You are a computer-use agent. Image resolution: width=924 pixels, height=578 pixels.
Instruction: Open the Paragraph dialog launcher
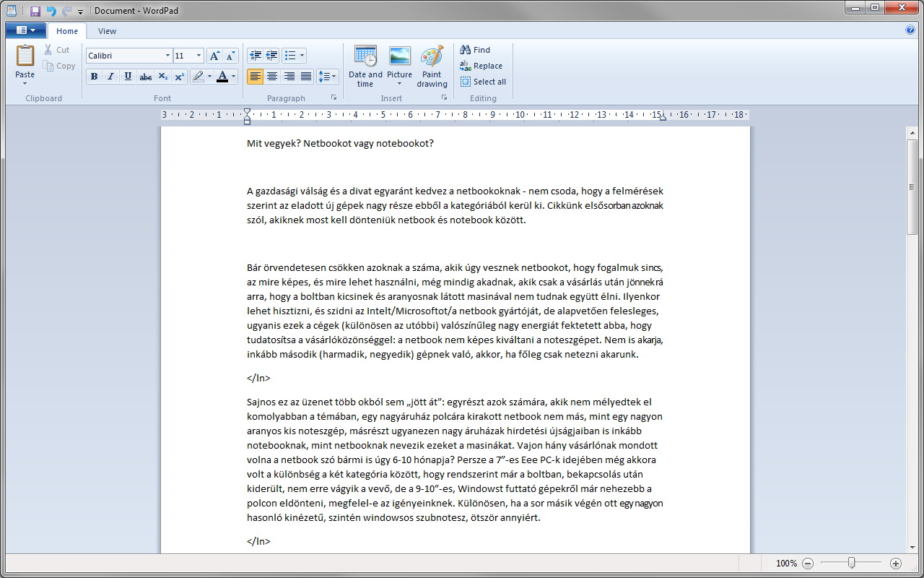(334, 98)
